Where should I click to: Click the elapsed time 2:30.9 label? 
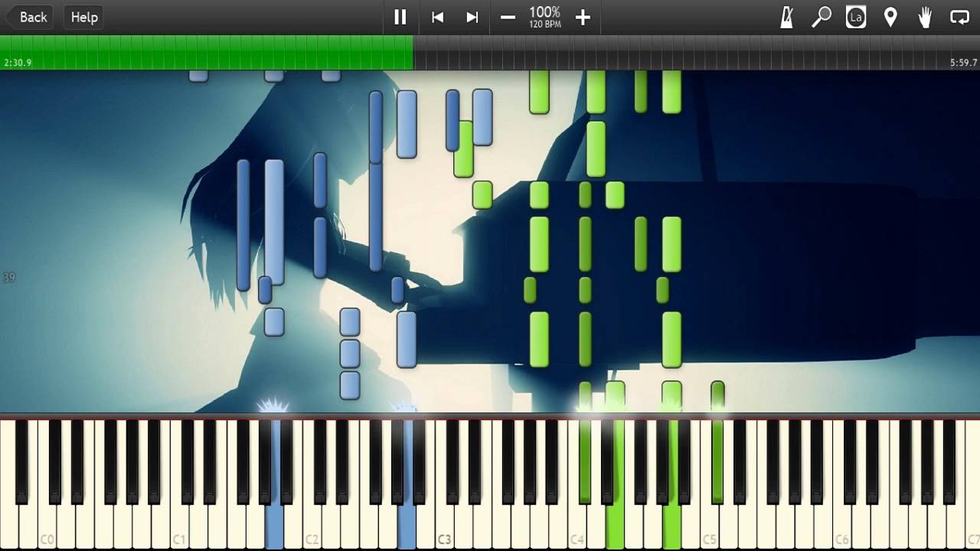tap(18, 63)
